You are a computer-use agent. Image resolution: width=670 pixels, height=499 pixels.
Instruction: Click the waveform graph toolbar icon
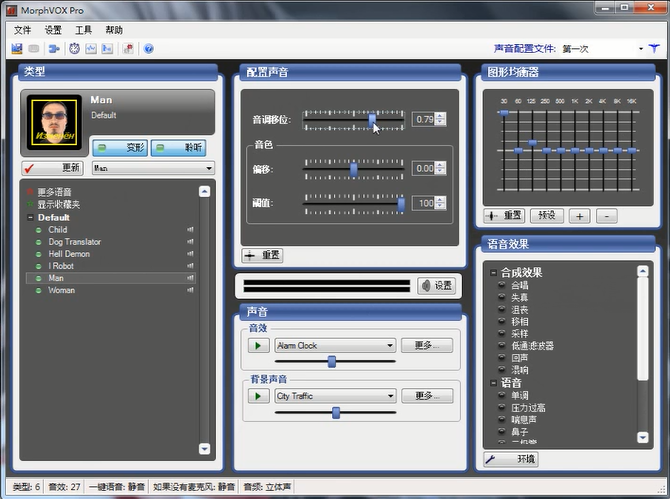(91, 49)
